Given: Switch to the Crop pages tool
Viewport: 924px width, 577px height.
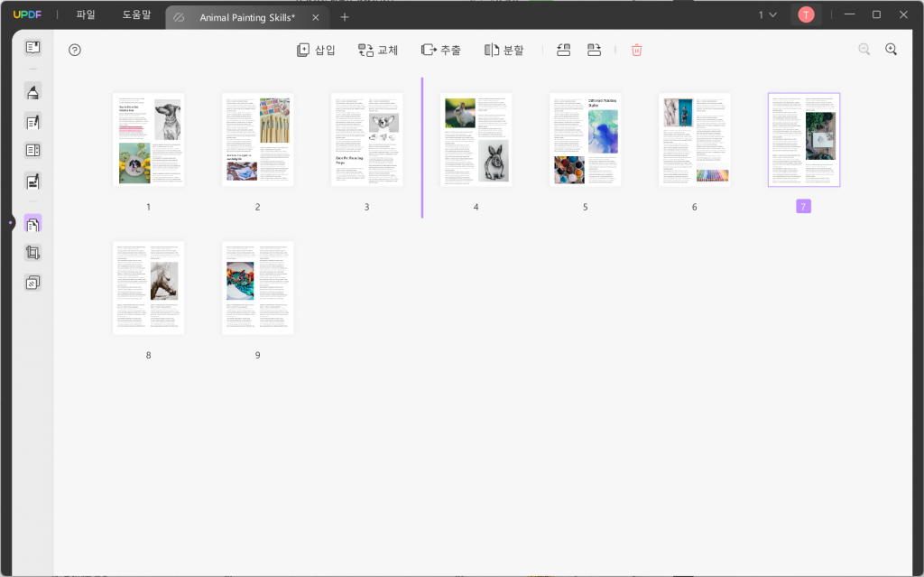Looking at the screenshot, I should click(x=32, y=253).
